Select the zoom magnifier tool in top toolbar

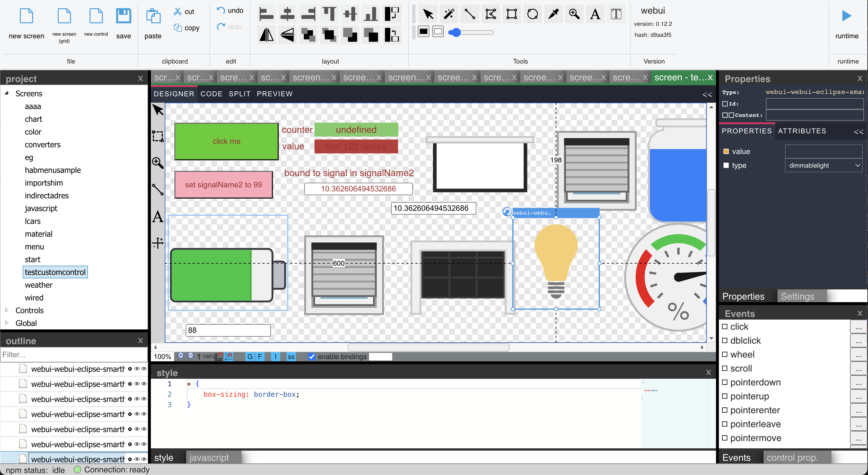pos(574,14)
